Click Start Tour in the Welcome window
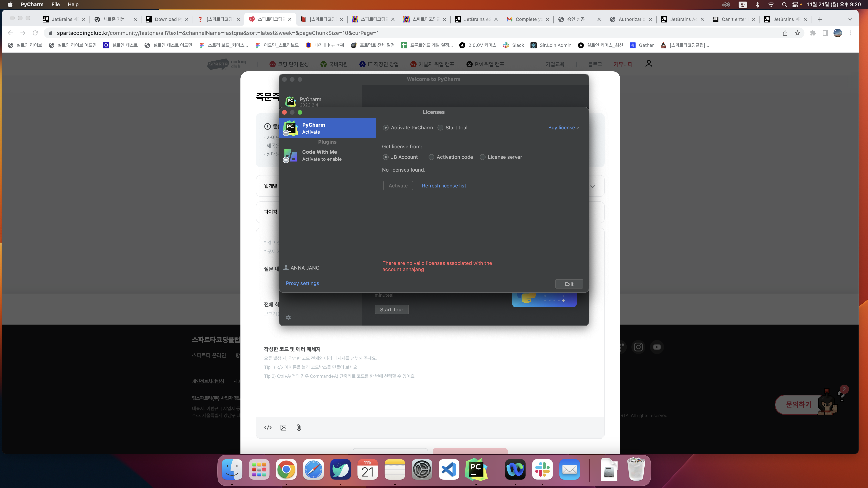 [392, 309]
